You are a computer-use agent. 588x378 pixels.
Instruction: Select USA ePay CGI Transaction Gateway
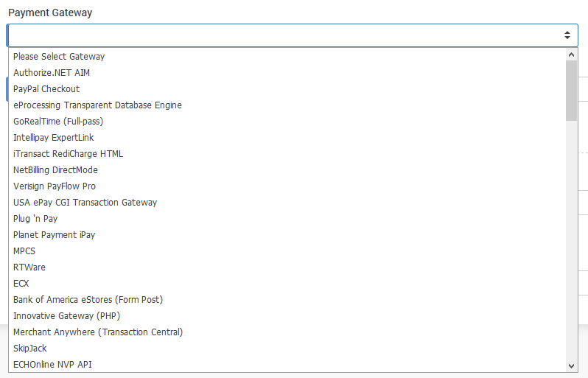point(85,203)
